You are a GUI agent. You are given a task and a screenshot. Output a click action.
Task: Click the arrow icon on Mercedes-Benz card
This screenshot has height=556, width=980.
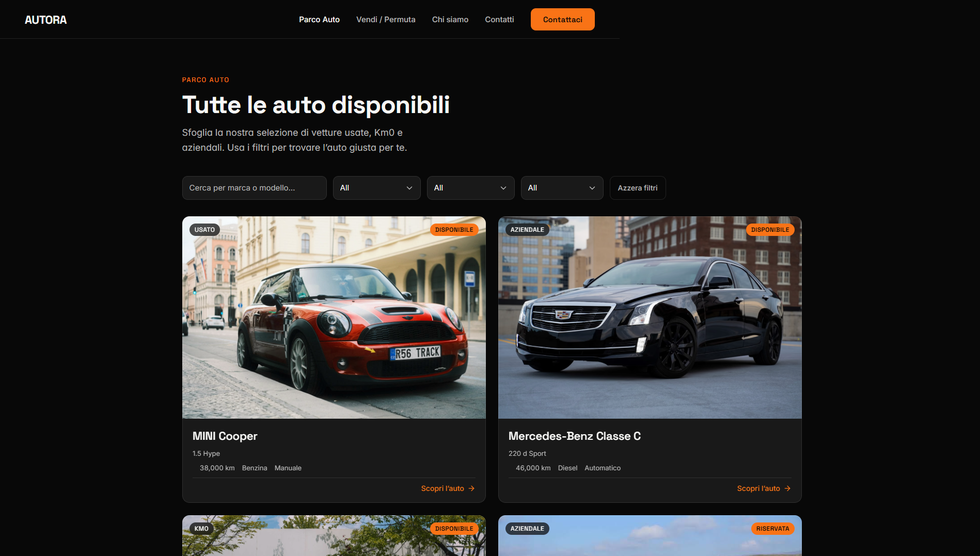pyautogui.click(x=787, y=488)
